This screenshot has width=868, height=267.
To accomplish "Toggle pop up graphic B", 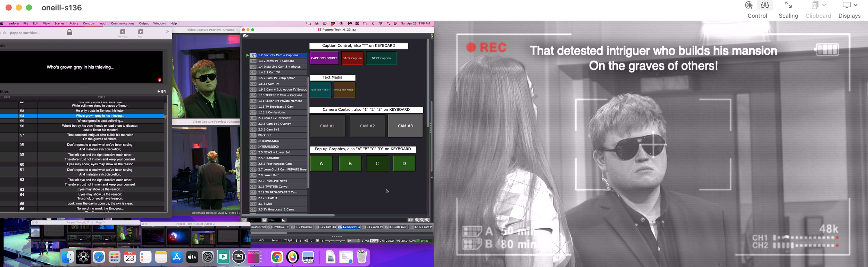I will coord(350,163).
